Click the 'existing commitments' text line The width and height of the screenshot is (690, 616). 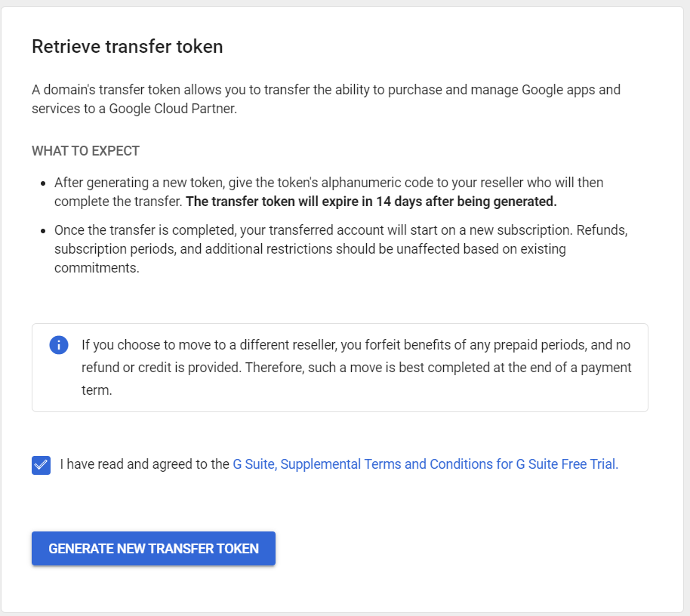pyautogui.click(x=97, y=268)
